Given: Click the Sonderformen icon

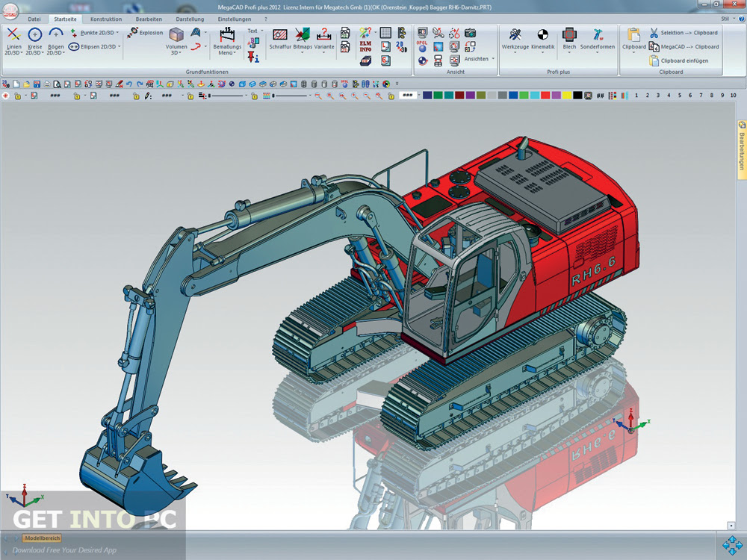Looking at the screenshot, I should click(x=598, y=34).
